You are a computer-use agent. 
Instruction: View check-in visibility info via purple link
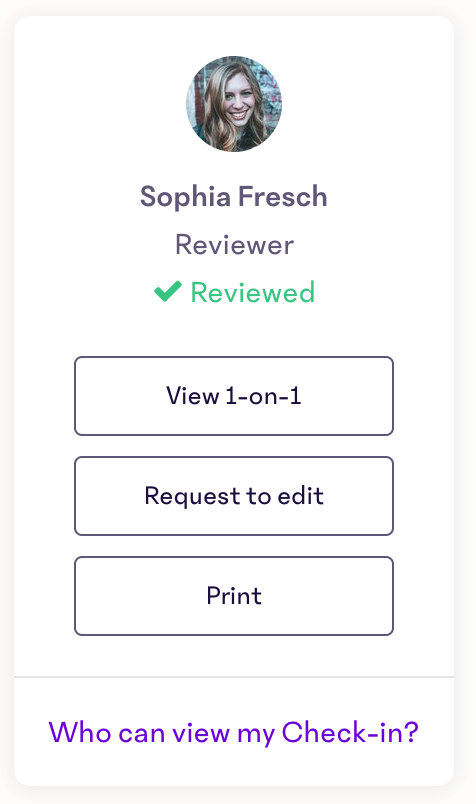[234, 732]
